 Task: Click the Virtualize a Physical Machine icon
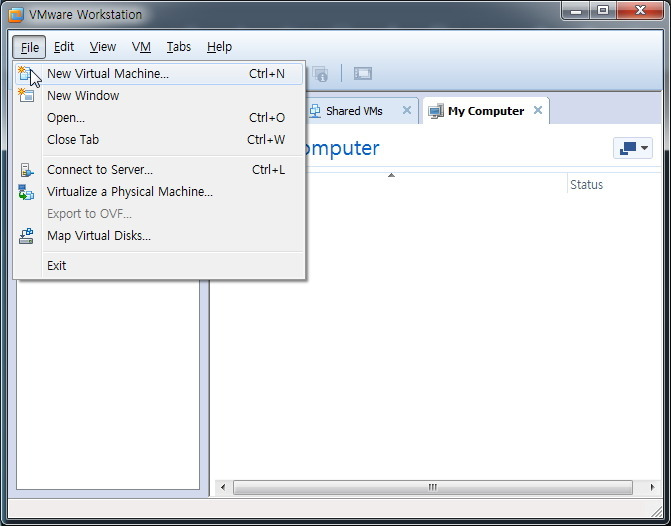tap(26, 192)
